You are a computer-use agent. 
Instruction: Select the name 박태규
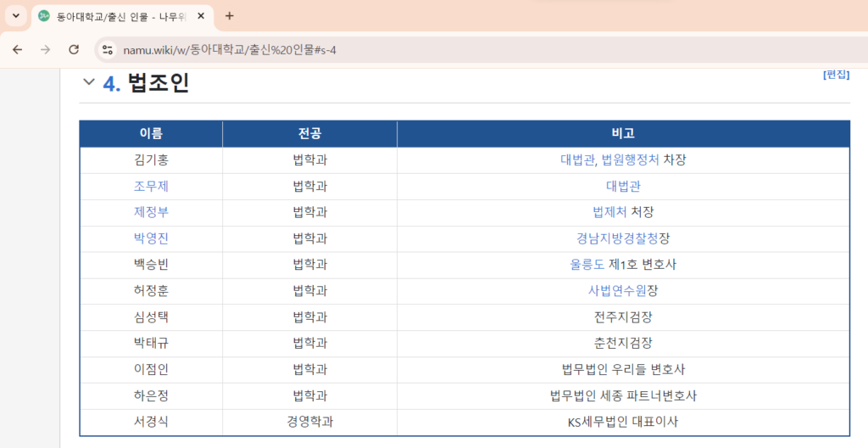pyautogui.click(x=151, y=343)
